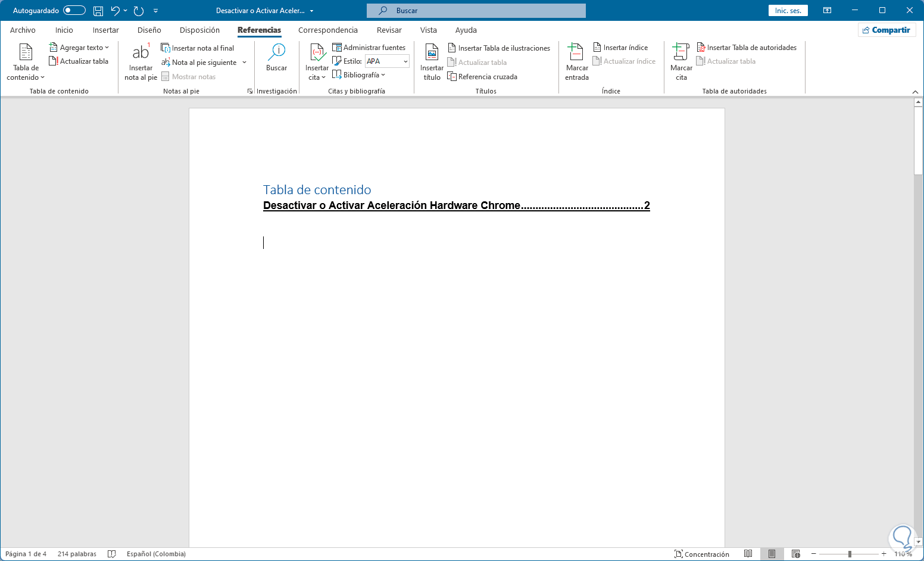The image size is (924, 561).
Task: Click the Redo arrow icon
Action: pyautogui.click(x=139, y=11)
